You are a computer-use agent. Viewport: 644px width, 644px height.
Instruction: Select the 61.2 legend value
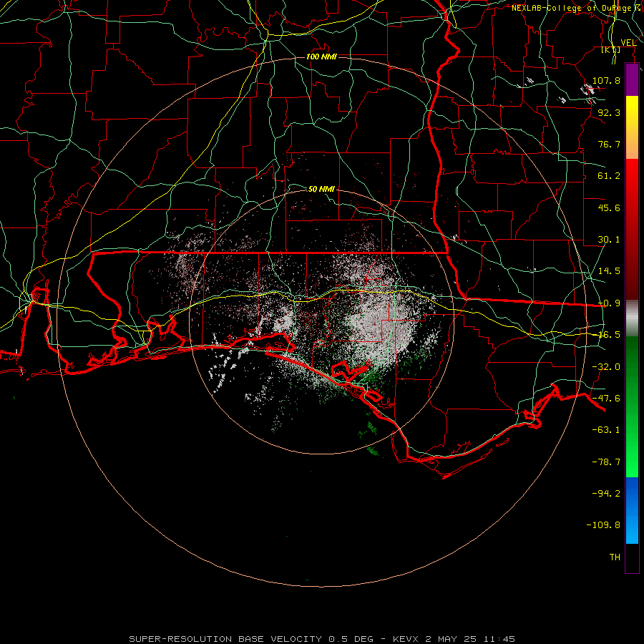click(609, 176)
